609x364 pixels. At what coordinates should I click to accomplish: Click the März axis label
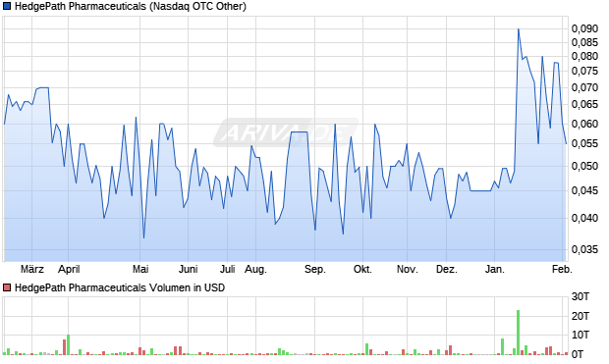pyautogui.click(x=32, y=269)
